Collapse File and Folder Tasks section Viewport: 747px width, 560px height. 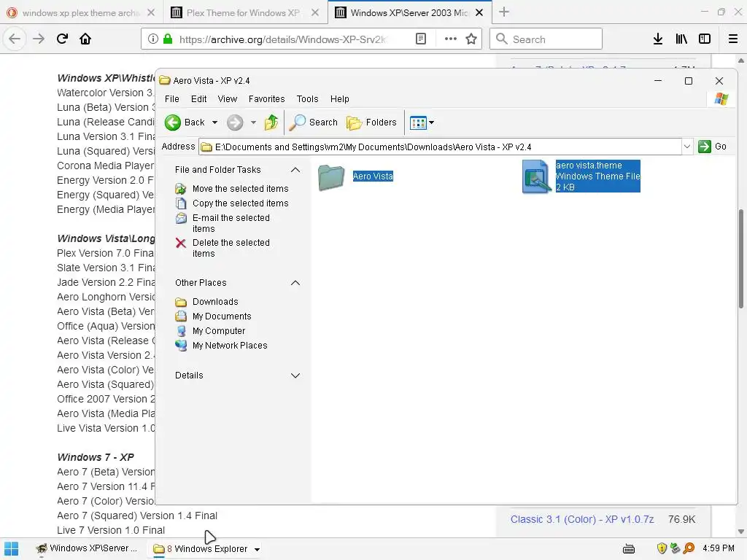[295, 169]
